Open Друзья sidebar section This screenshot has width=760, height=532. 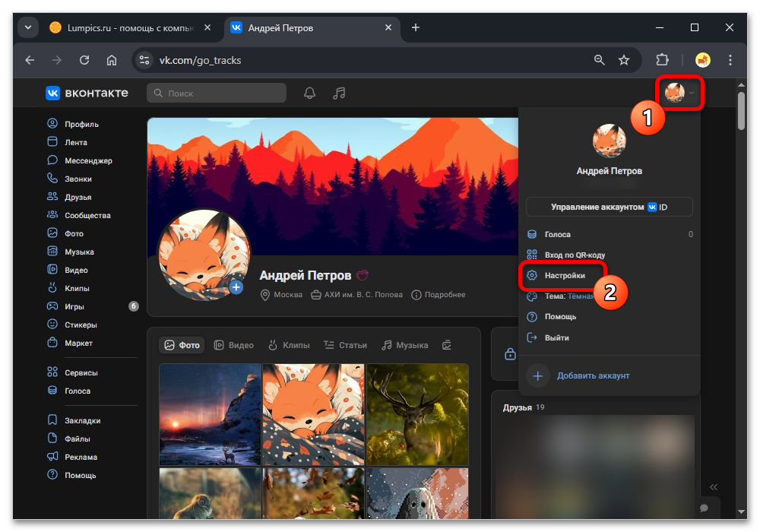point(69,197)
